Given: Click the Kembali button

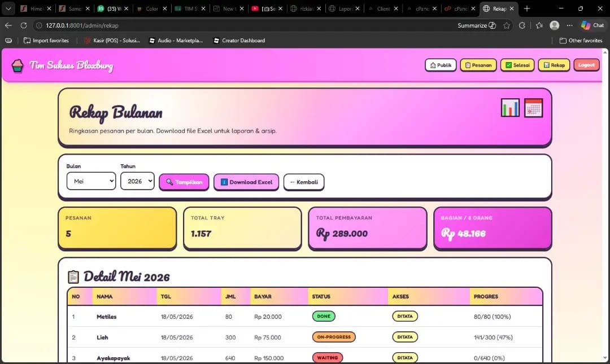Looking at the screenshot, I should pyautogui.click(x=304, y=182).
